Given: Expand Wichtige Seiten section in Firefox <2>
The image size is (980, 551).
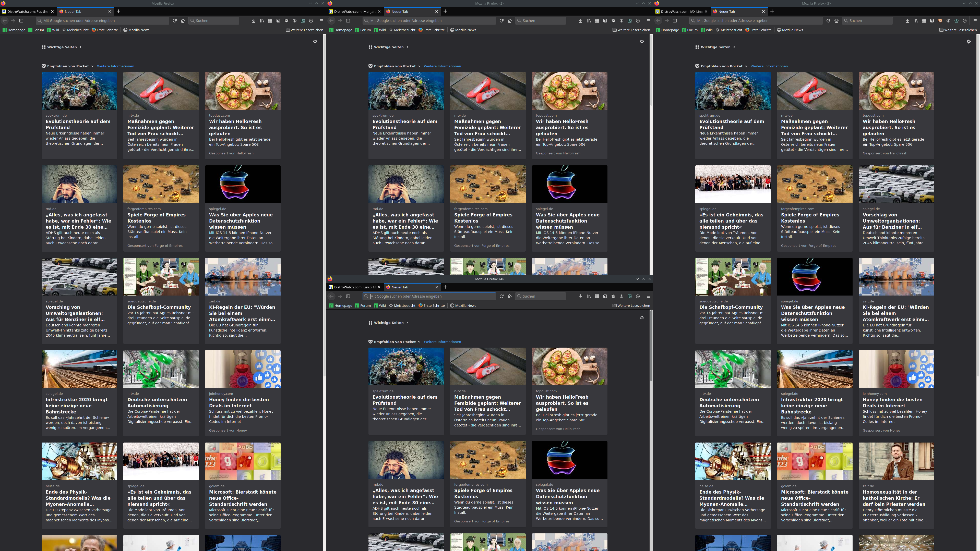Looking at the screenshot, I should click(x=408, y=47).
